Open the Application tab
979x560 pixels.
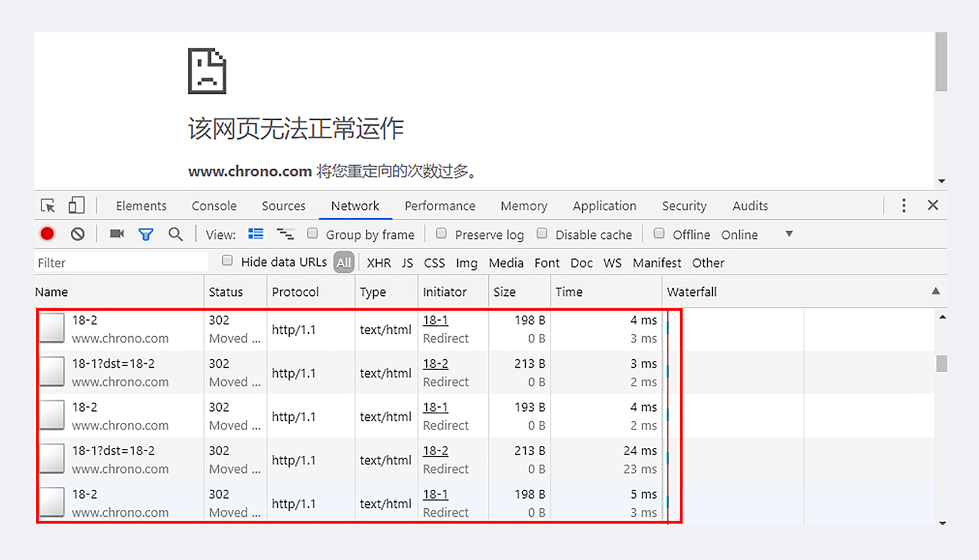tap(604, 206)
